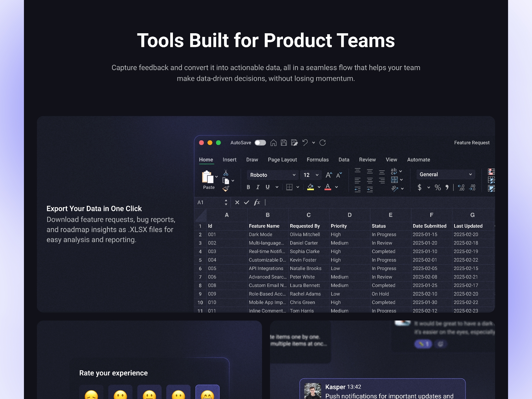Image resolution: width=532 pixels, height=399 pixels.
Task: Click the Redo circular arrow icon
Action: [x=323, y=143]
